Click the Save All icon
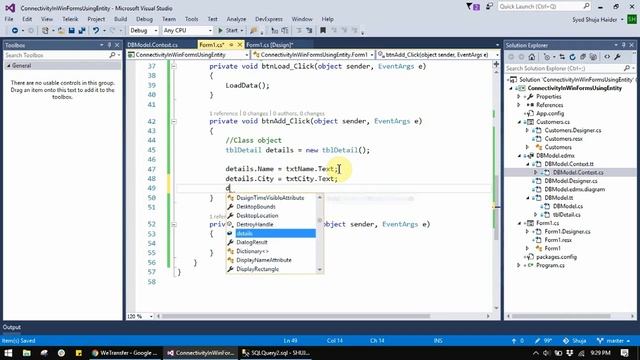 point(82,31)
